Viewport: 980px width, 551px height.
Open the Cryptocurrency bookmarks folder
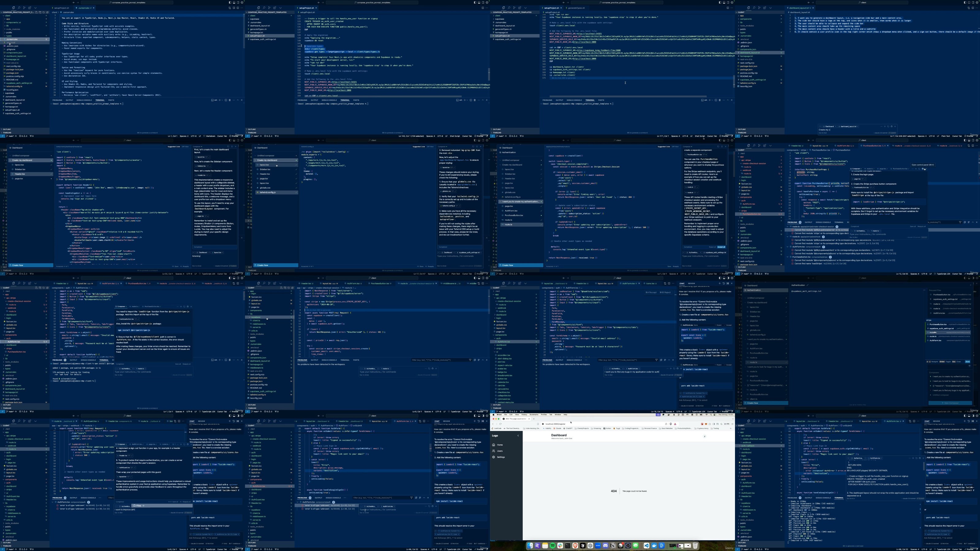click(x=702, y=428)
